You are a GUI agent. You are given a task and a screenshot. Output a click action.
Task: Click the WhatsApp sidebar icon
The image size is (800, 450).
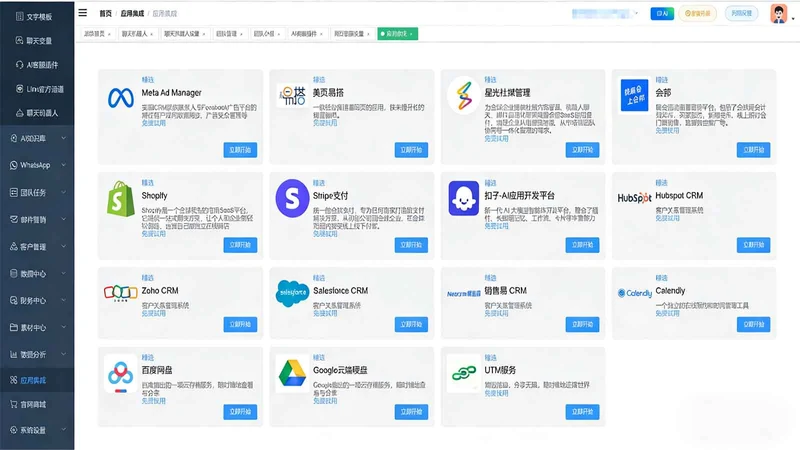coord(13,165)
